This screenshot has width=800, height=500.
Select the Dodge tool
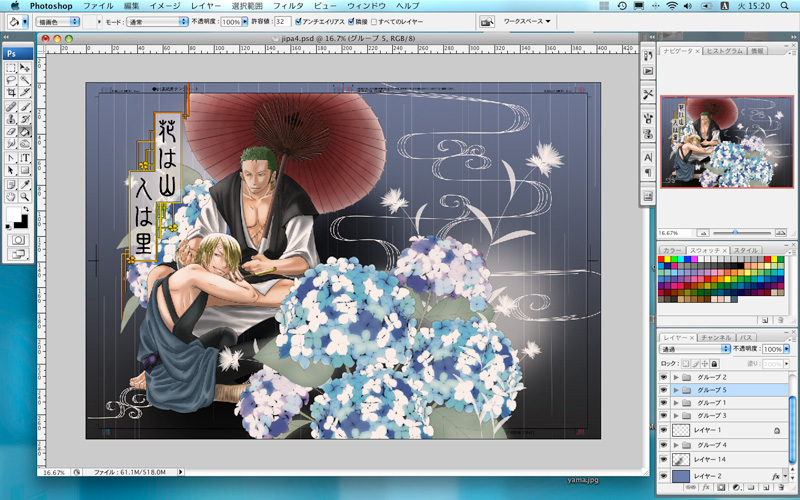tap(24, 143)
